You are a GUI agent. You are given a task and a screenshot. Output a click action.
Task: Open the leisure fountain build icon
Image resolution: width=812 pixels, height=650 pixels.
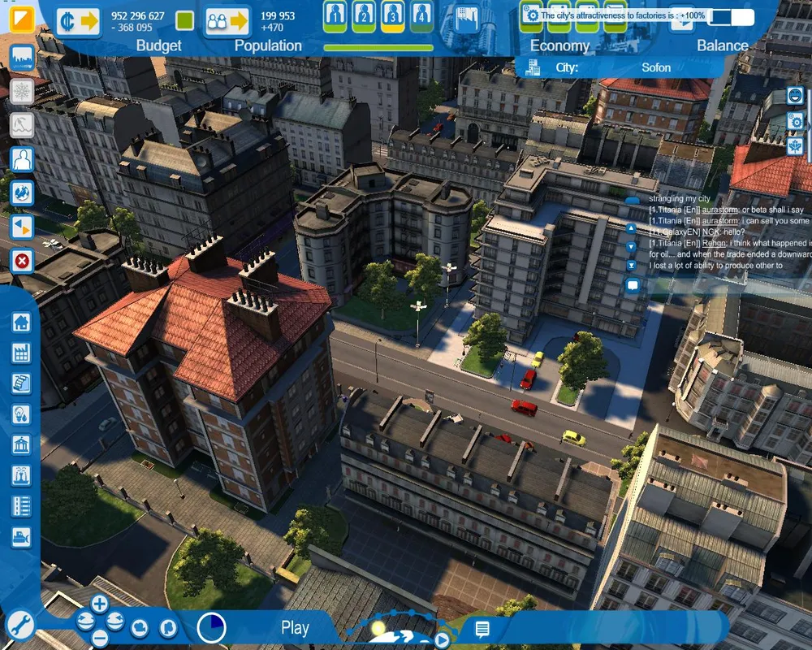21,475
